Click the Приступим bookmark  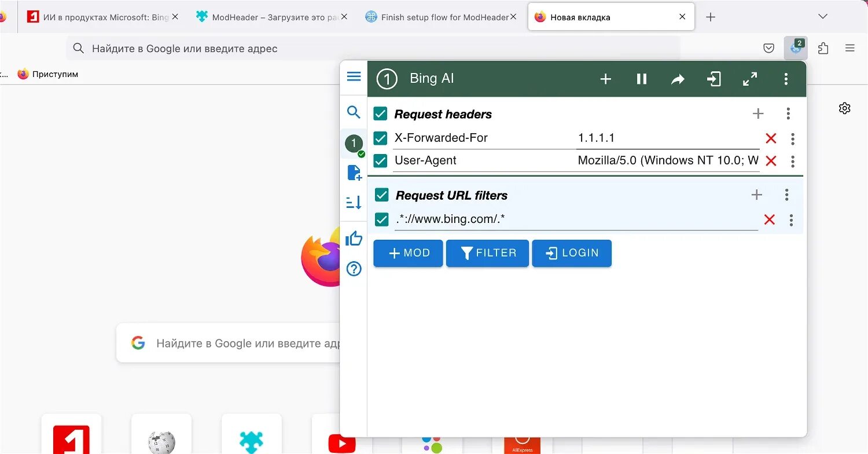tap(48, 74)
